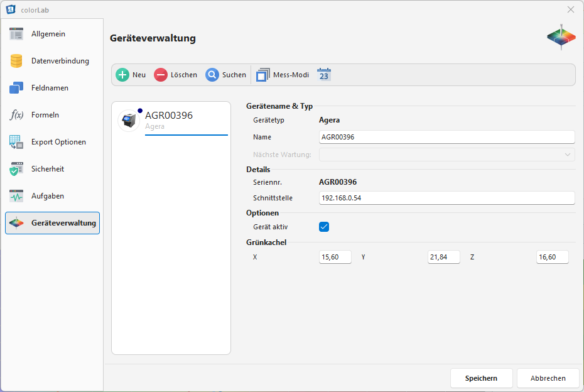Click the colorLab logo top right

pyautogui.click(x=561, y=36)
